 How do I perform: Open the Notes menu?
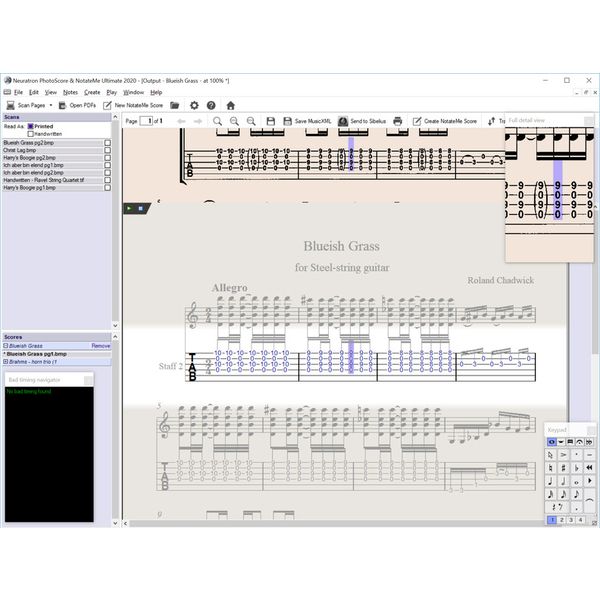tap(70, 92)
